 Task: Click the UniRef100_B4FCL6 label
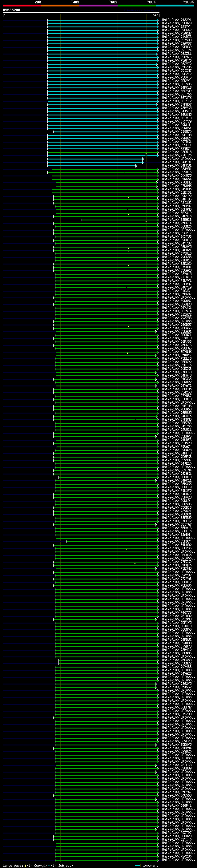click(176, 88)
